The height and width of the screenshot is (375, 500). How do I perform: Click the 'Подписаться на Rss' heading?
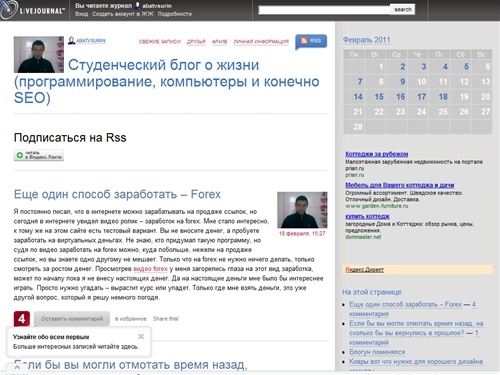[70, 137]
